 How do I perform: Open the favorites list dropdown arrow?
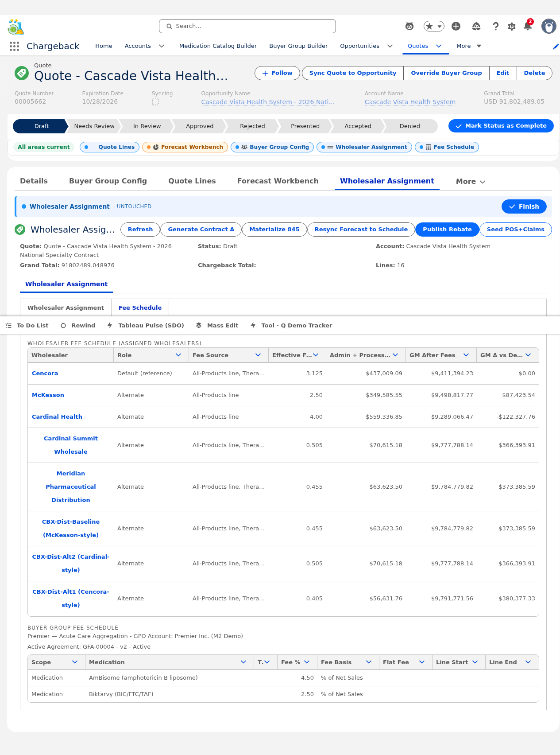pyautogui.click(x=440, y=26)
